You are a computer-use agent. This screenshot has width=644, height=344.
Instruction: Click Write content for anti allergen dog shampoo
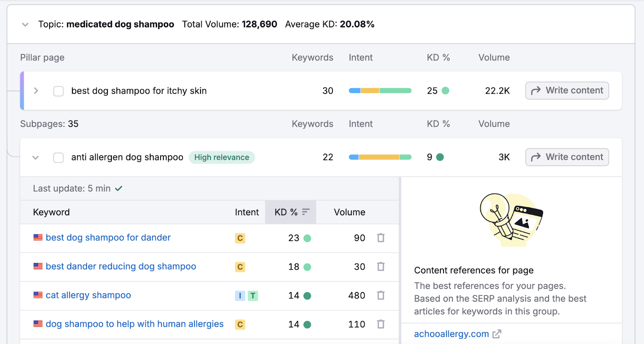pos(567,157)
